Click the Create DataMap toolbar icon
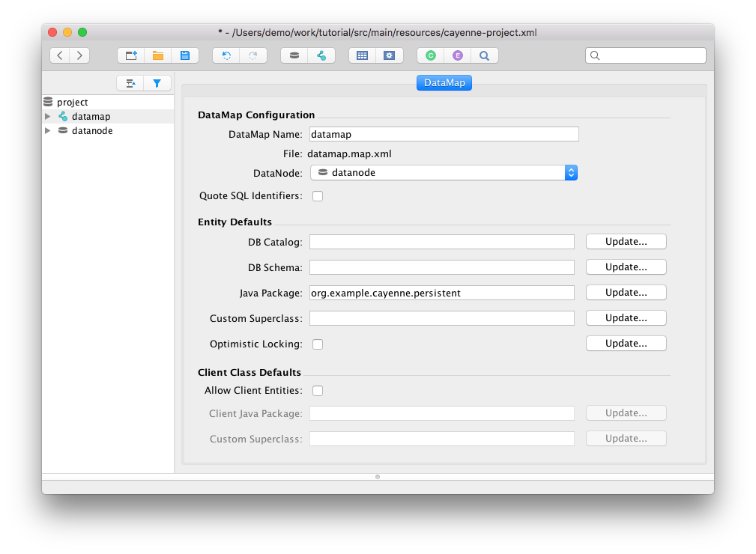 [321, 55]
